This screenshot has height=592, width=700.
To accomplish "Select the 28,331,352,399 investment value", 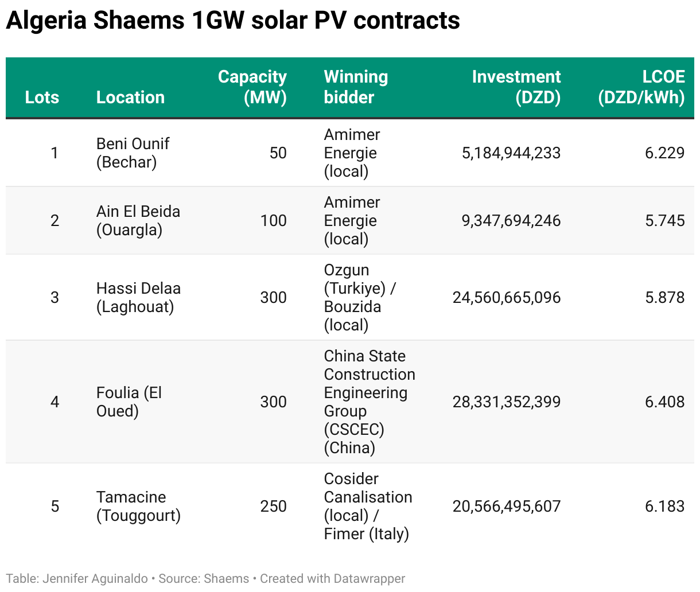I will pos(507,402).
